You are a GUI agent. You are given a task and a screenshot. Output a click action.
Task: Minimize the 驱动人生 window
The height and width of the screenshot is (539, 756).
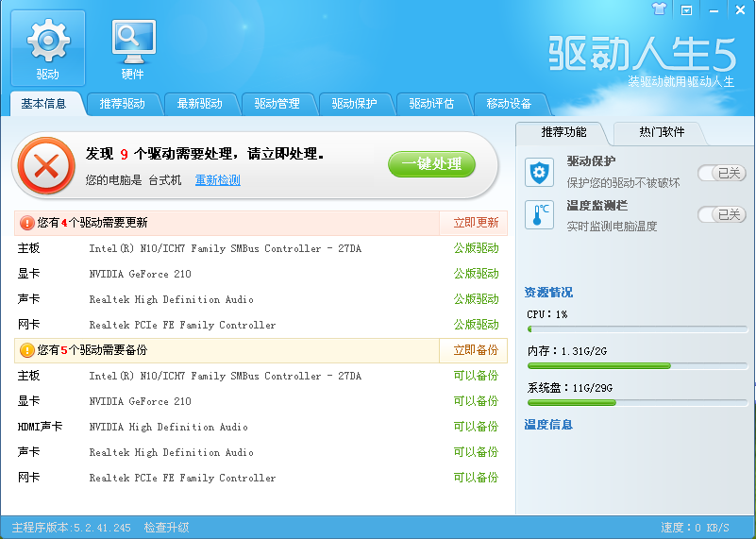coord(714,10)
